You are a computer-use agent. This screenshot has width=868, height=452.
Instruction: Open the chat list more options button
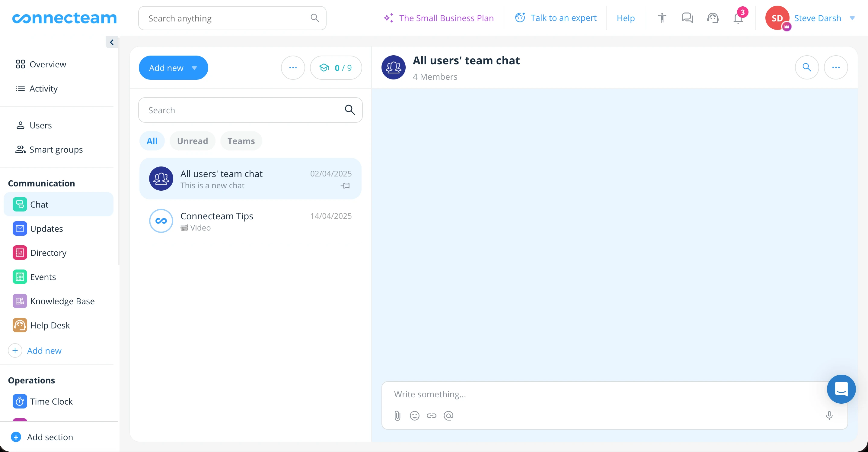point(293,68)
